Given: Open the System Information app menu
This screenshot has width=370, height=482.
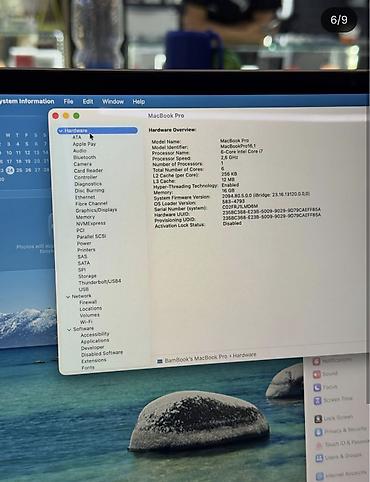Looking at the screenshot, I should [27, 101].
